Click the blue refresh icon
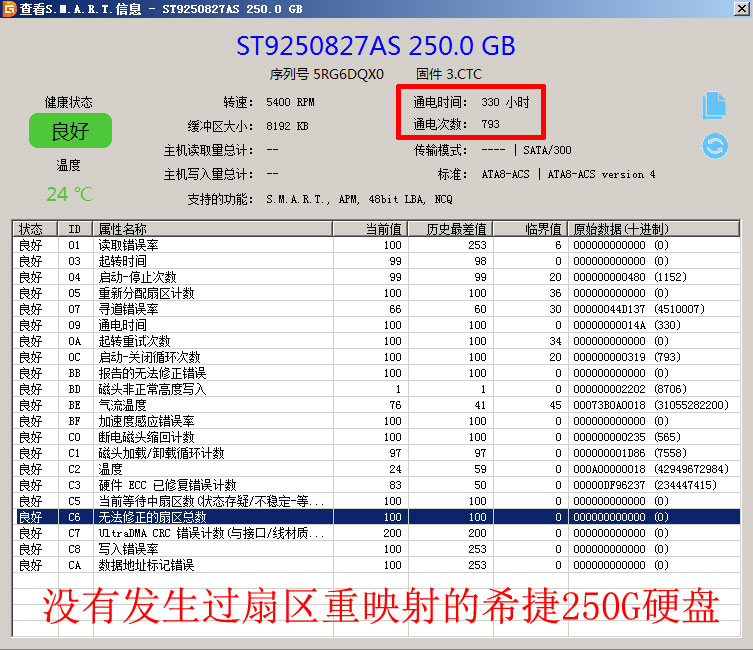The width and height of the screenshot is (753, 650). pos(715,146)
